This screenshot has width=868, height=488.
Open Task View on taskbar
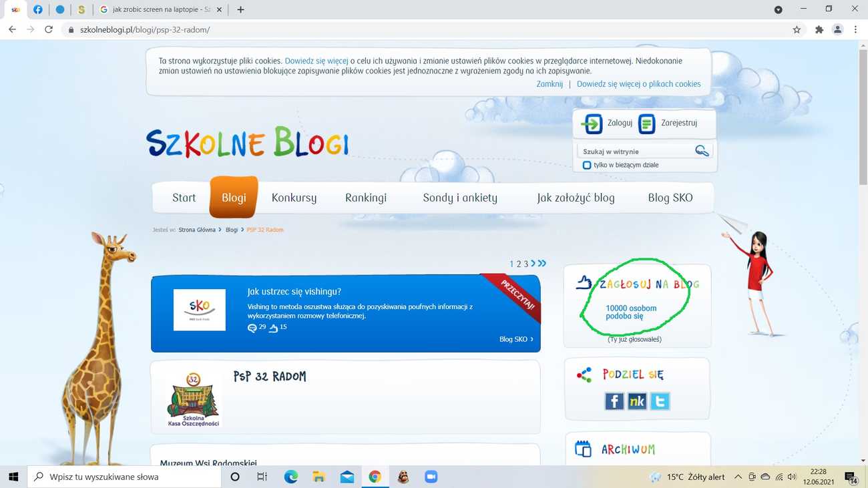pyautogui.click(x=262, y=477)
